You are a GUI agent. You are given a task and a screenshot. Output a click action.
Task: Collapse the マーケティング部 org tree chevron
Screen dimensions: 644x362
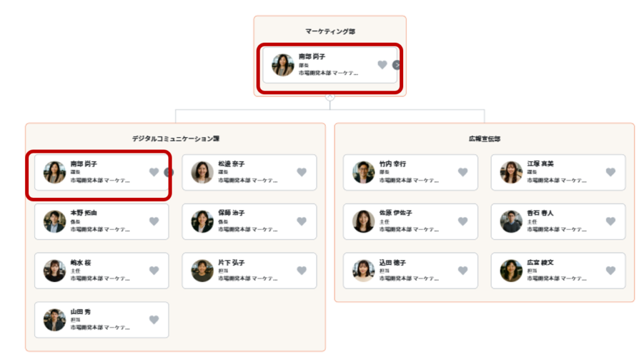pyautogui.click(x=330, y=97)
